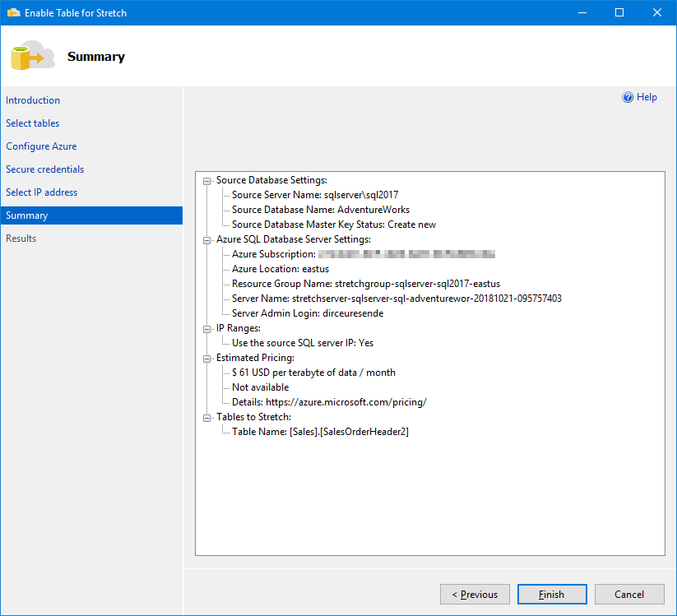Select the Azure Location: eastus row

(x=281, y=268)
